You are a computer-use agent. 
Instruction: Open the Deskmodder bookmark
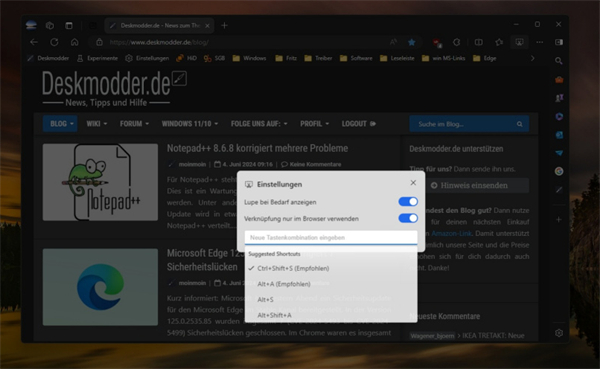point(48,58)
